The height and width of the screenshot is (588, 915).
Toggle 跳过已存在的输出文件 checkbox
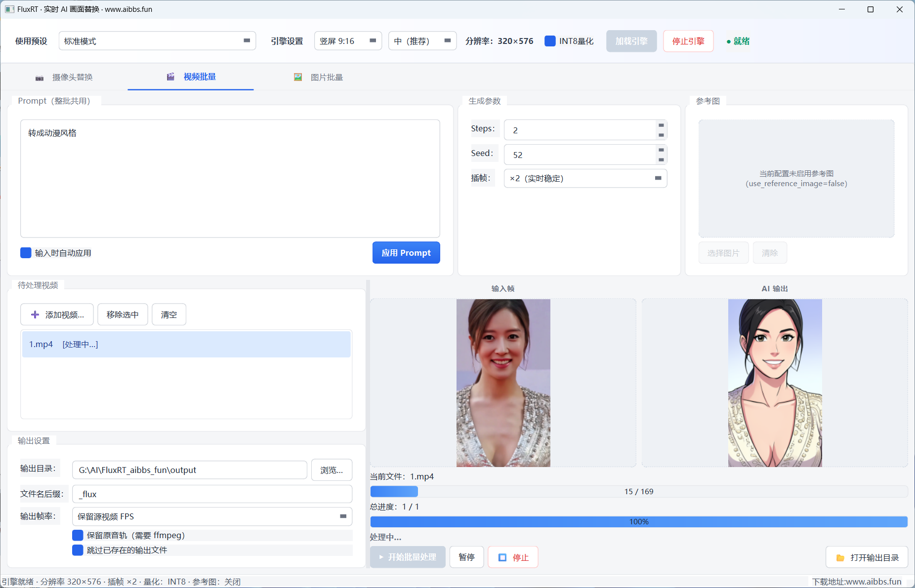[78, 550]
